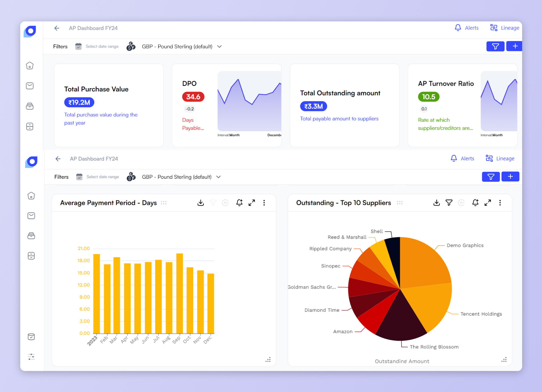Image resolution: width=542 pixels, height=392 pixels.
Task: Expand the Outstanding Top 10 Suppliers chart to fullscreen
Action: [488, 202]
